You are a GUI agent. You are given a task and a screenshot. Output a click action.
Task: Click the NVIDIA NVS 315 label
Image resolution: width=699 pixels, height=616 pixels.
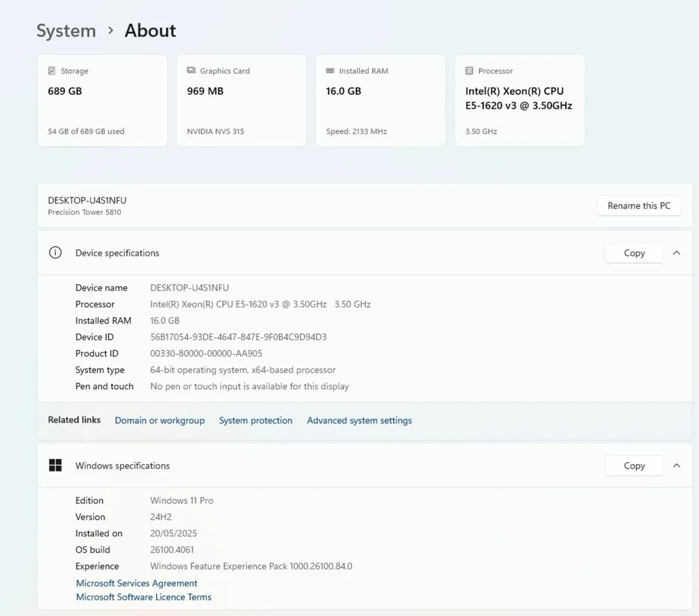coord(216,131)
